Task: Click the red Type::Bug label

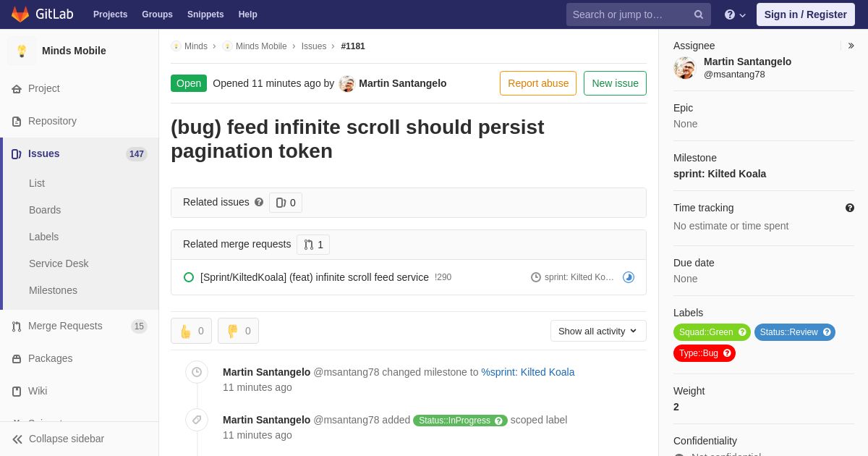Action: tap(705, 353)
